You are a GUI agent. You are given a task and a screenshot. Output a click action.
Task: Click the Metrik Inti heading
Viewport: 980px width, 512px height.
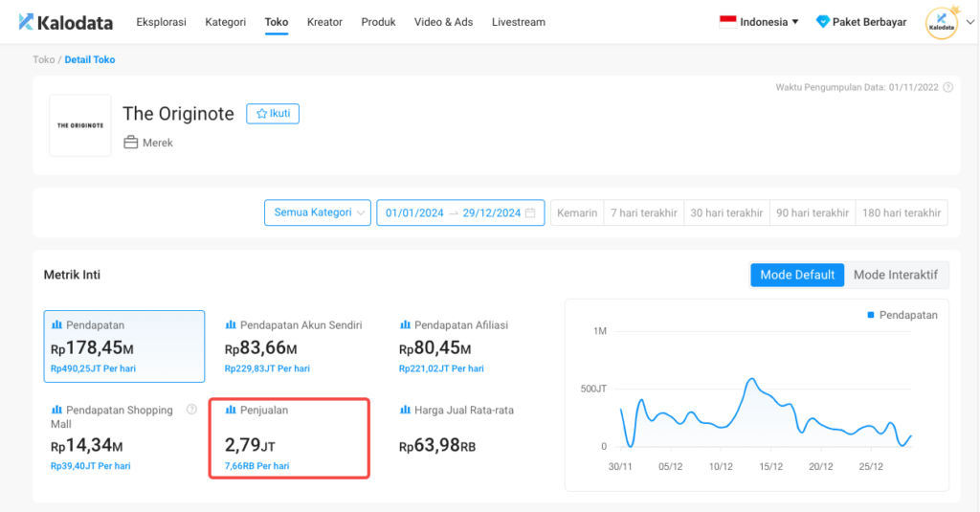pyautogui.click(x=72, y=275)
